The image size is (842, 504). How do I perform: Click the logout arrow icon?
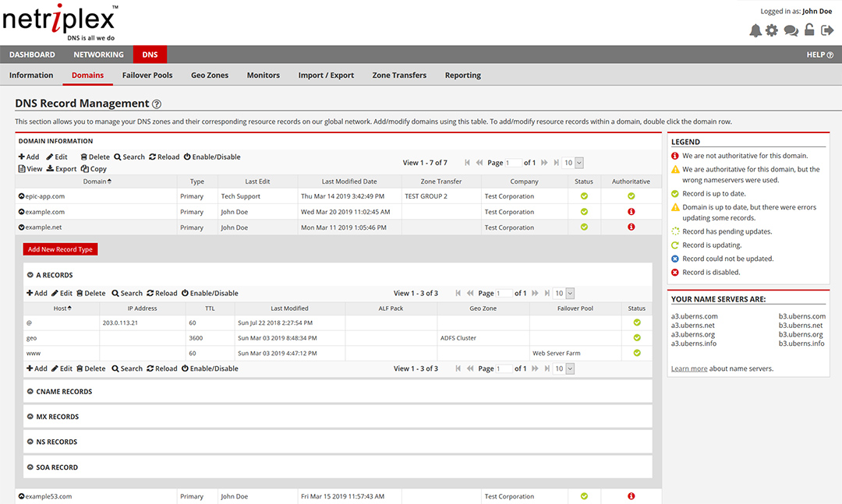coord(827,30)
